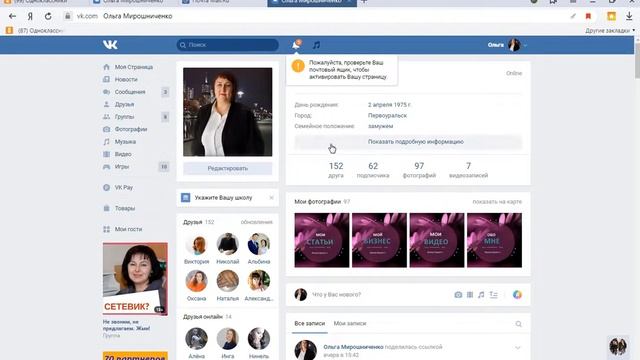Click the search field Поиск

click(x=227, y=45)
